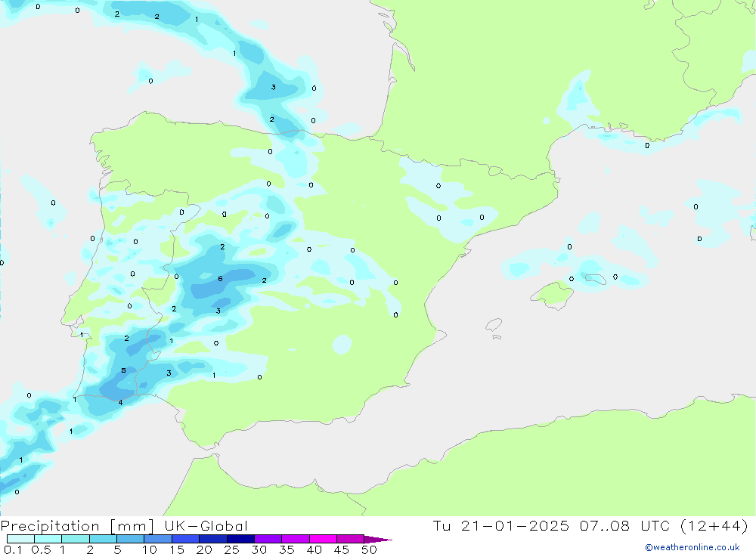Click the '35' legend scale label
This screenshot has width=756, height=554.
287,549
